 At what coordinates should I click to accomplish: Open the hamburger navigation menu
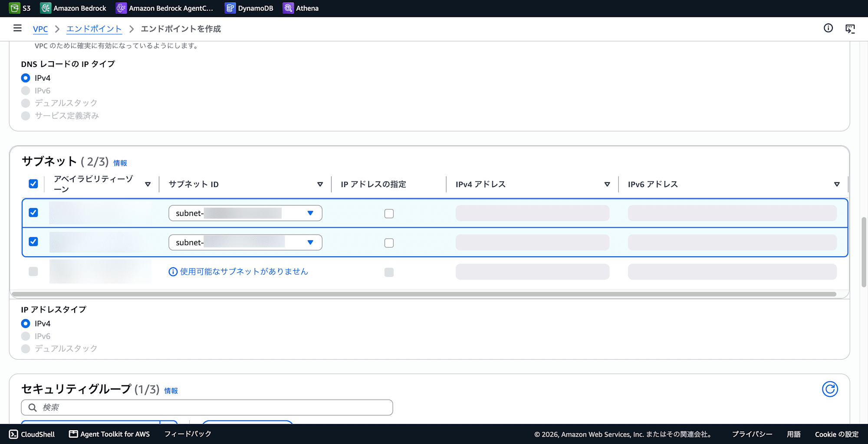[x=17, y=28]
